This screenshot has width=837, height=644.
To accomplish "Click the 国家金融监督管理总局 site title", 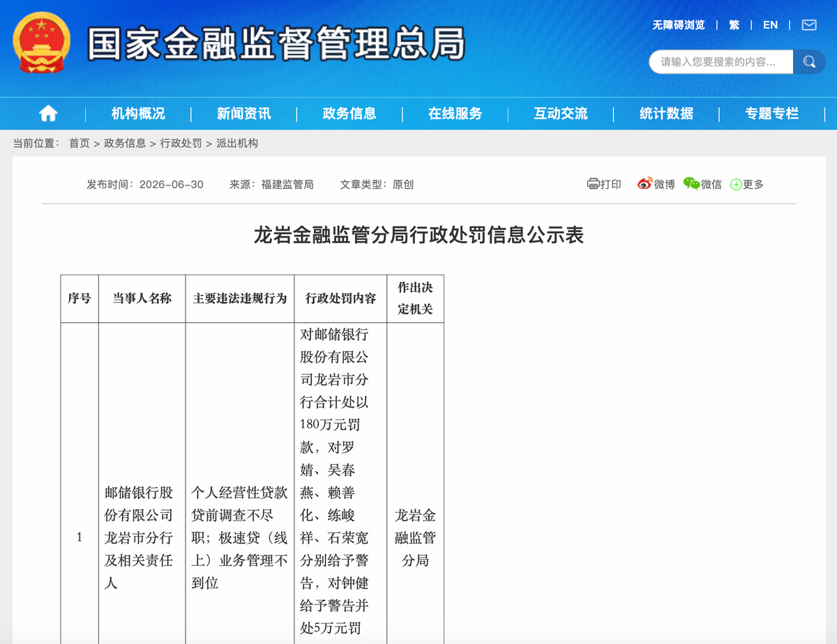I will (x=276, y=44).
